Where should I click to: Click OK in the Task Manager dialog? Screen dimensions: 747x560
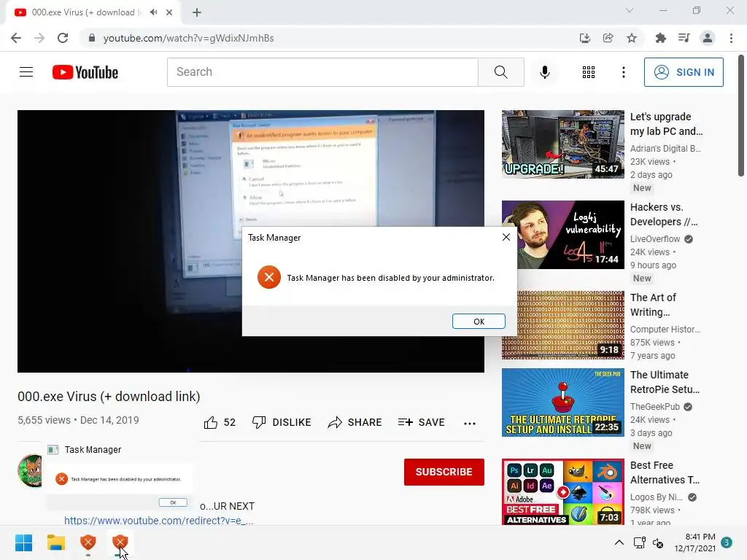479,322
